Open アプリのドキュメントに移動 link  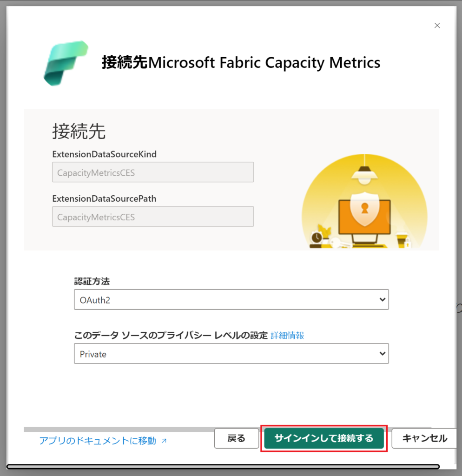[103, 441]
